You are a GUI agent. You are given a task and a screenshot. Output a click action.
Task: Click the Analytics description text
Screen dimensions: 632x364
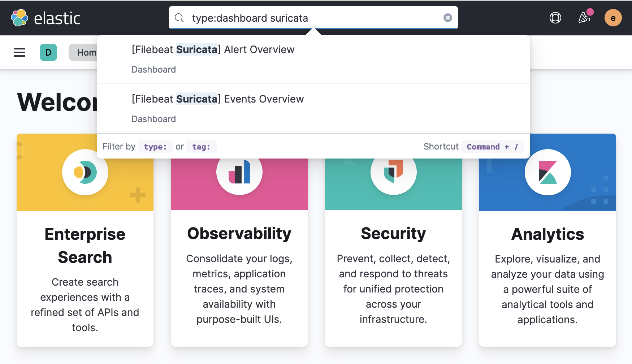(548, 289)
